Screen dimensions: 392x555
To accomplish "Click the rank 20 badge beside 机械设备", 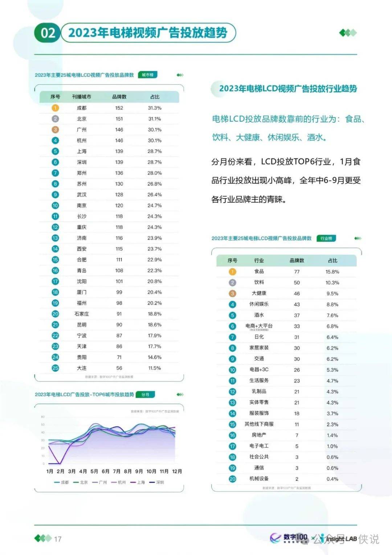I will coord(233,479).
